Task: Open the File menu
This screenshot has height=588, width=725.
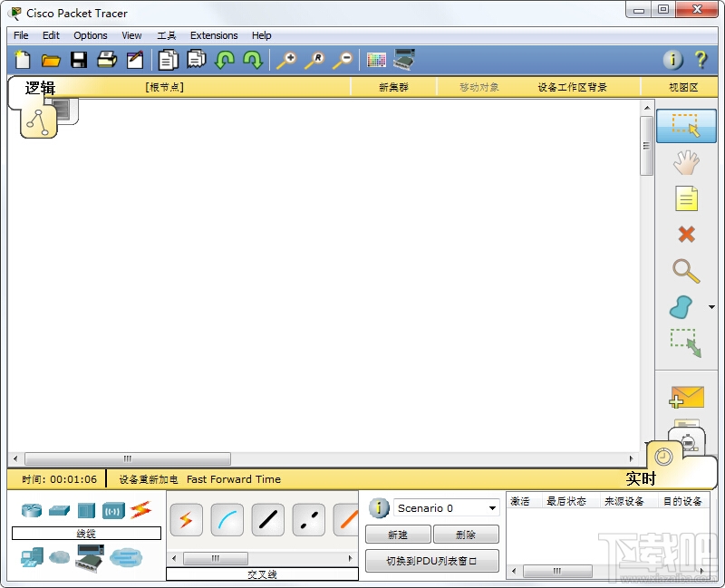Action: click(x=21, y=35)
